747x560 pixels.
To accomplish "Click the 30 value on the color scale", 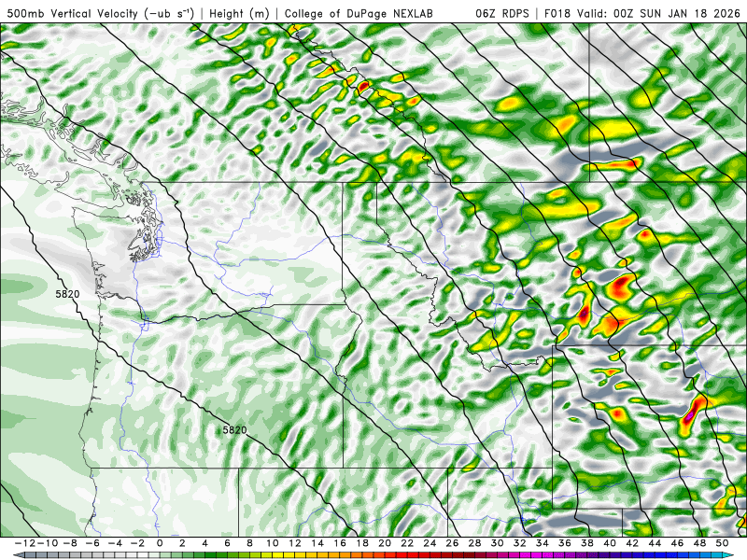I will pos(498,543).
